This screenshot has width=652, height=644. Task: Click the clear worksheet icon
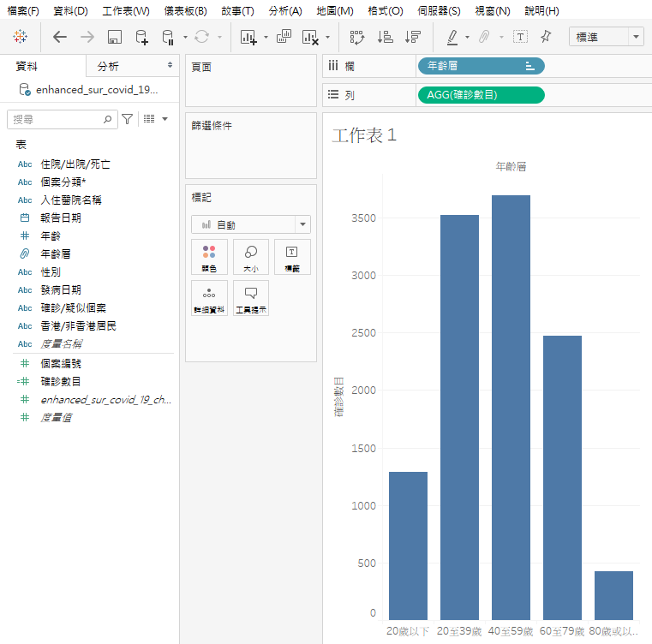pos(309,37)
